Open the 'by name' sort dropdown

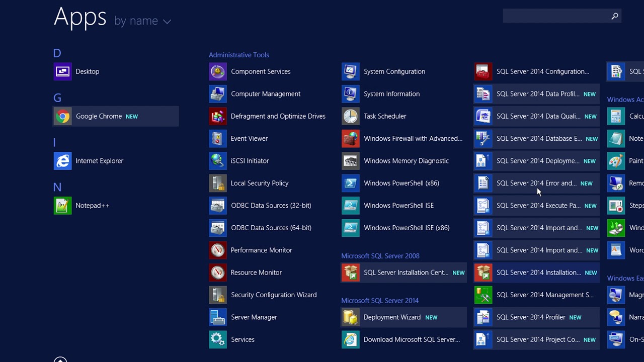click(142, 21)
